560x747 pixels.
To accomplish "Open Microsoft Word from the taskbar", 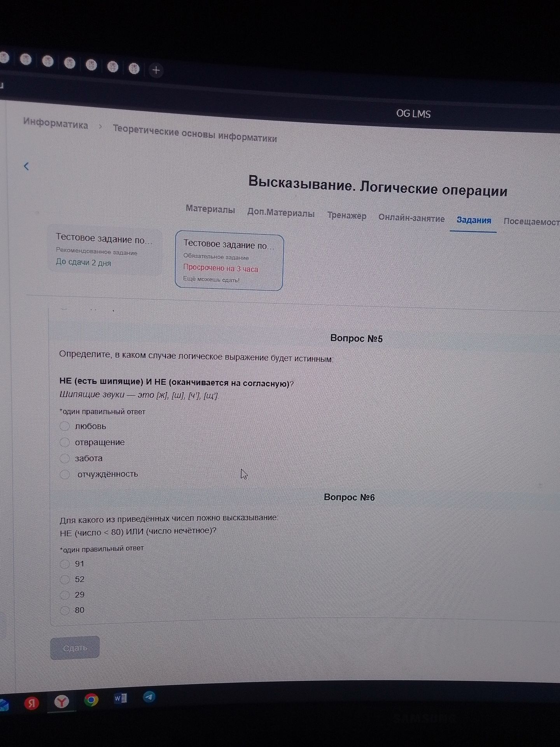I will 120,698.
